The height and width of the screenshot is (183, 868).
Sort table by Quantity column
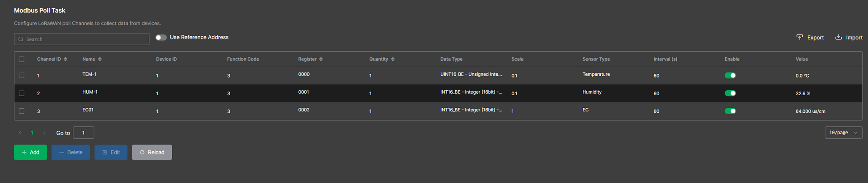pyautogui.click(x=392, y=59)
